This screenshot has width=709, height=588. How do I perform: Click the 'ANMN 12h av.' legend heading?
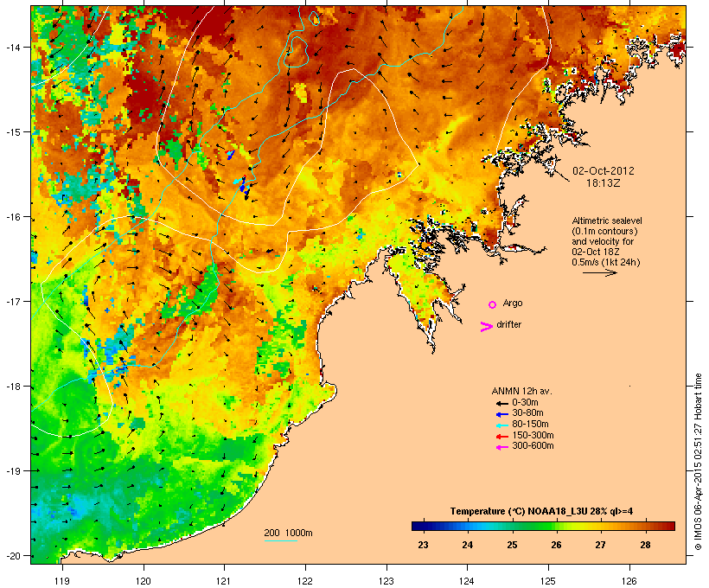[x=521, y=391]
